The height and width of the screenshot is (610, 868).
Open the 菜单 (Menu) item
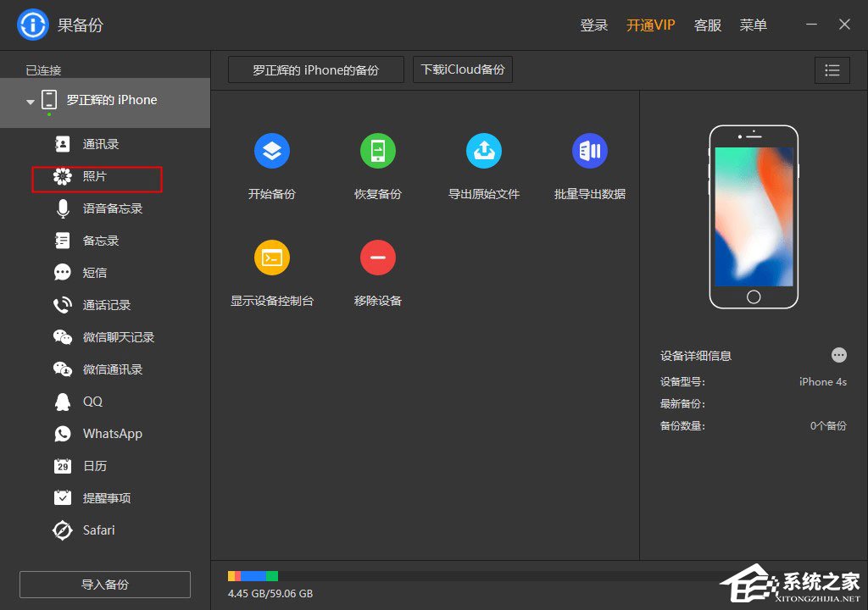click(x=753, y=25)
